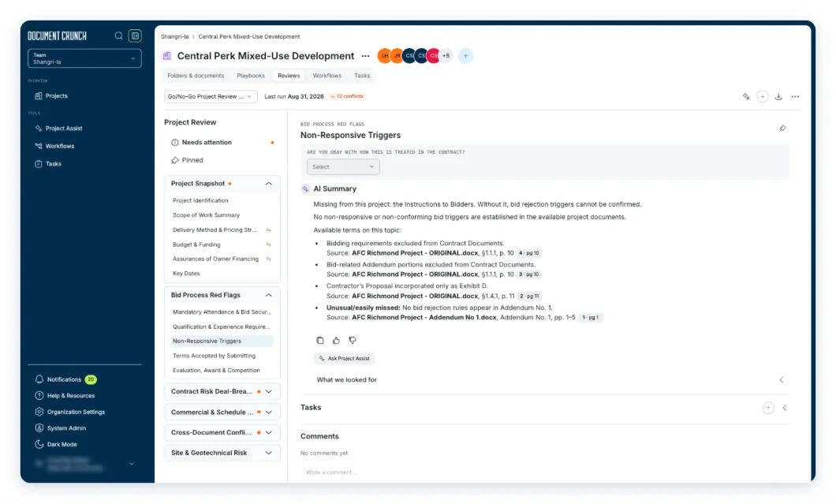Open Scope of Work Summary item

pos(207,215)
